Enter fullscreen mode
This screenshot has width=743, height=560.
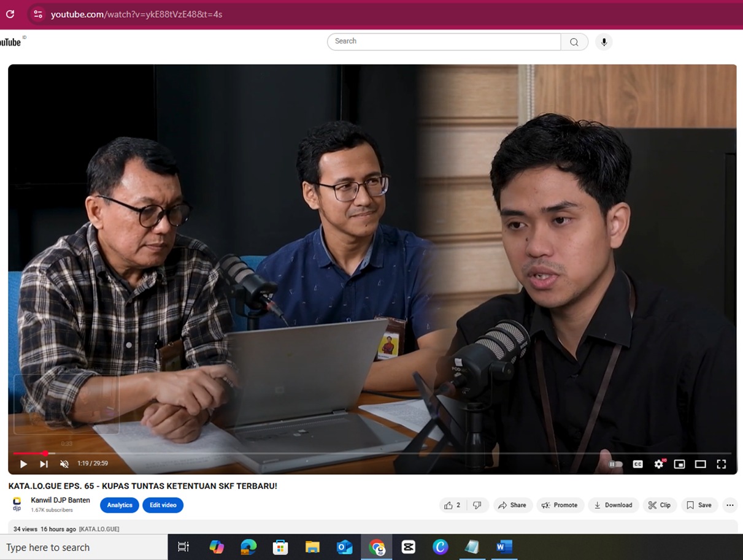click(x=722, y=464)
